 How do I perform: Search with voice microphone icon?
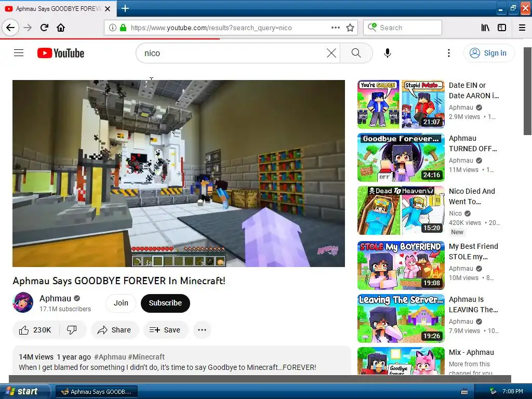tap(388, 53)
